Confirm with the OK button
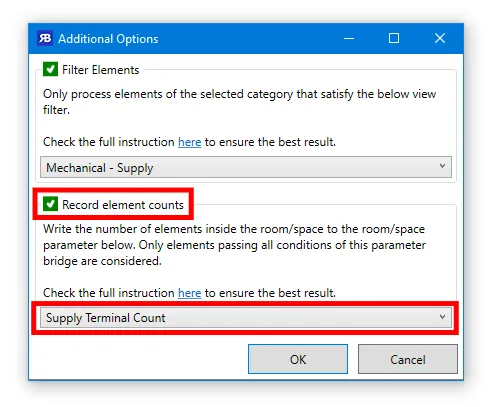The width and height of the screenshot is (492, 407). click(x=298, y=359)
